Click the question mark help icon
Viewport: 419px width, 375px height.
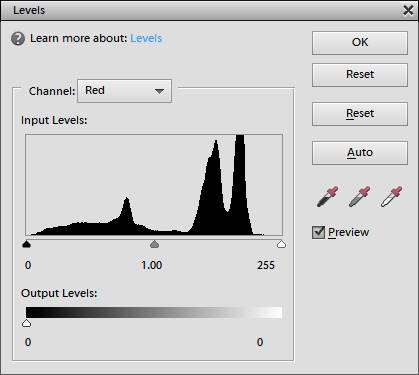(x=18, y=39)
